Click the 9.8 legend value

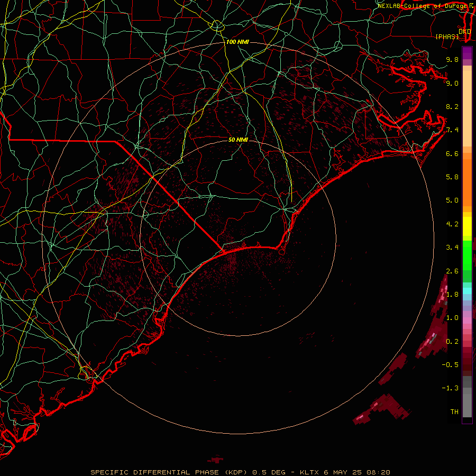[x=452, y=59]
